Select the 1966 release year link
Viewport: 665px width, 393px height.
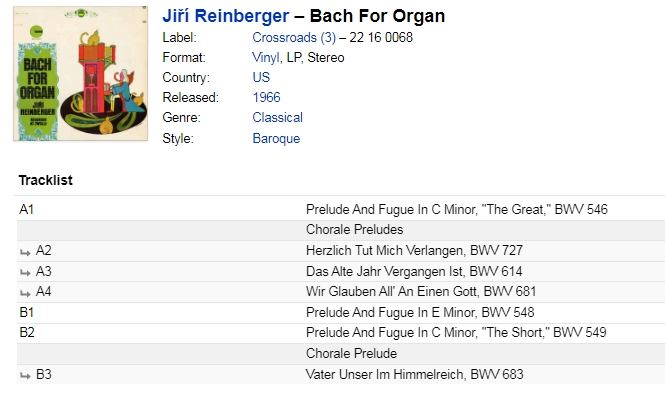pyautogui.click(x=266, y=97)
